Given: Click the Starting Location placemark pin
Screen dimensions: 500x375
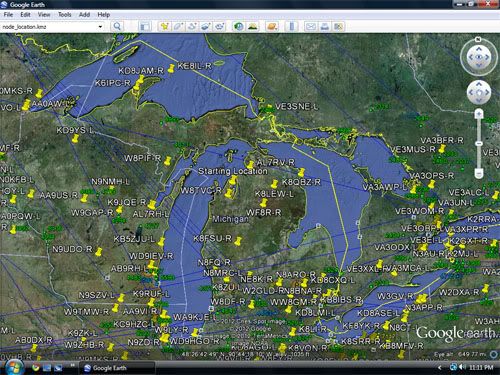Looking at the screenshot, I should pyautogui.click(x=233, y=180).
